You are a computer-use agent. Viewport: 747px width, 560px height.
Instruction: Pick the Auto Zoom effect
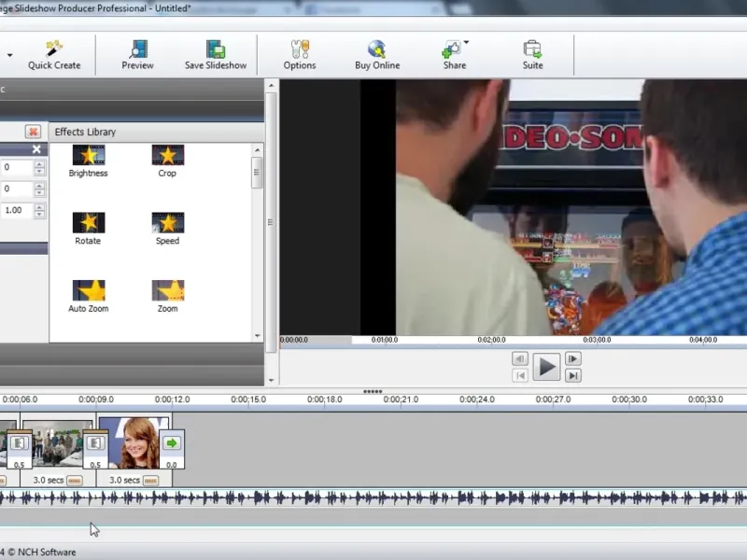click(x=89, y=291)
